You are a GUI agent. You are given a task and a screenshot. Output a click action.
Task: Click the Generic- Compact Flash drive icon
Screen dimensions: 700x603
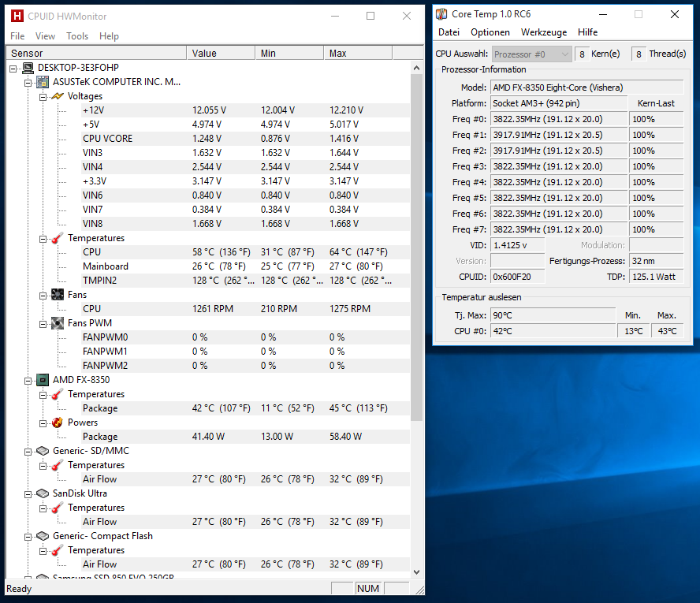pos(43,536)
